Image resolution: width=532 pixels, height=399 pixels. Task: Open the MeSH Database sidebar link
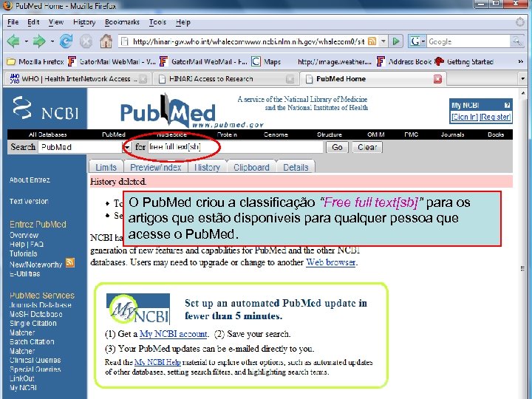pos(36,314)
